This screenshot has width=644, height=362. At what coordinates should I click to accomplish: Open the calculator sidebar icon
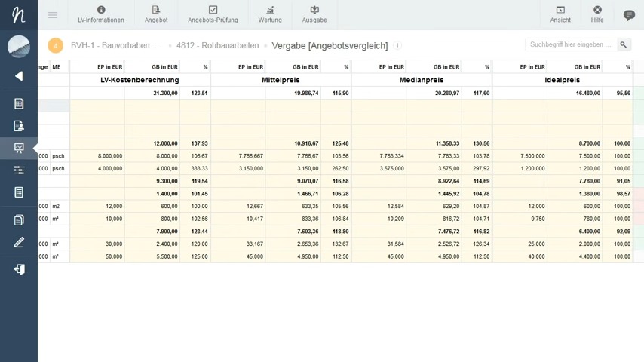pyautogui.click(x=19, y=192)
